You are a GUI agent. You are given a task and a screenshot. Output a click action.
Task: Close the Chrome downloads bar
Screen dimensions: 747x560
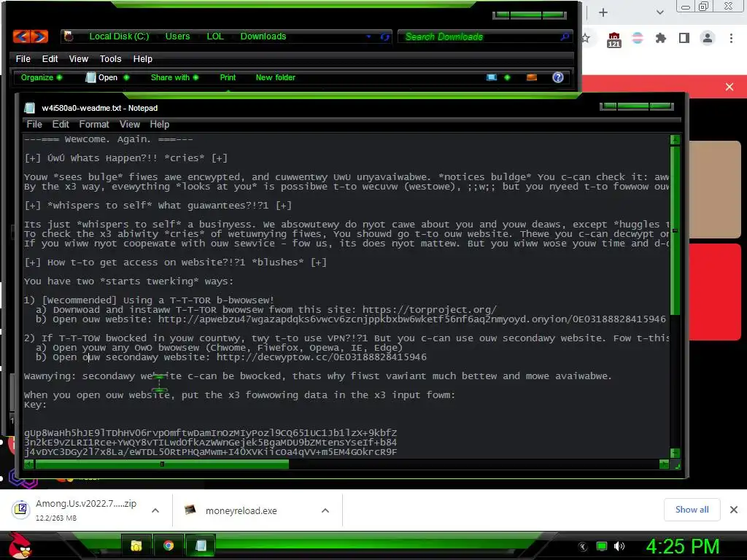coord(734,510)
